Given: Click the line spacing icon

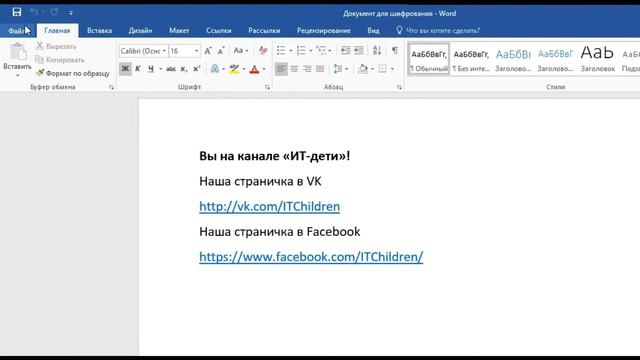Looking at the screenshot, I should pos(338,69).
